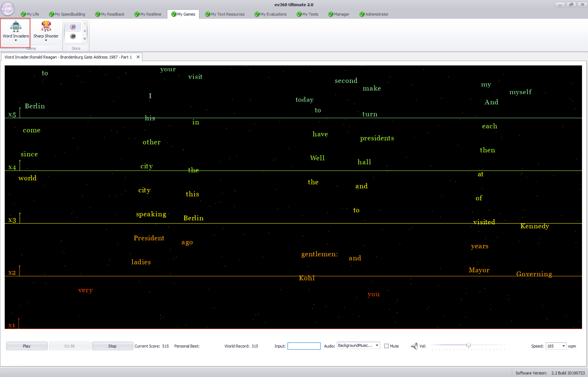Open the My Tests tab
The height and width of the screenshot is (377, 588).
[307, 14]
